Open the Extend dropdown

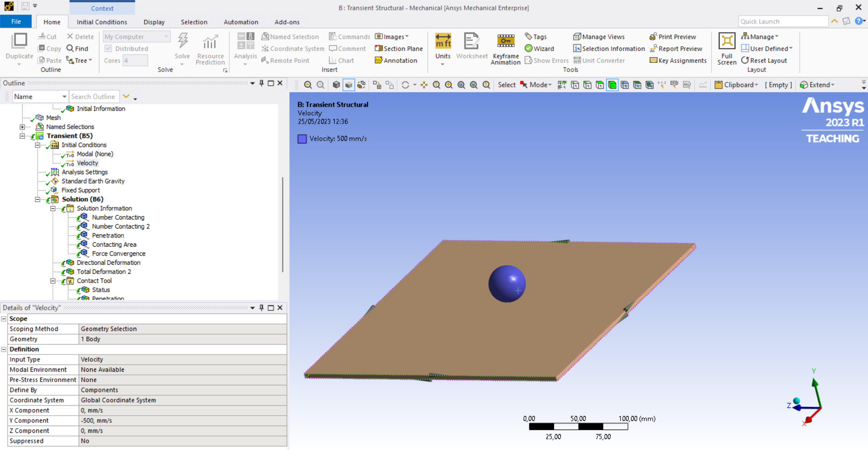pyautogui.click(x=817, y=85)
